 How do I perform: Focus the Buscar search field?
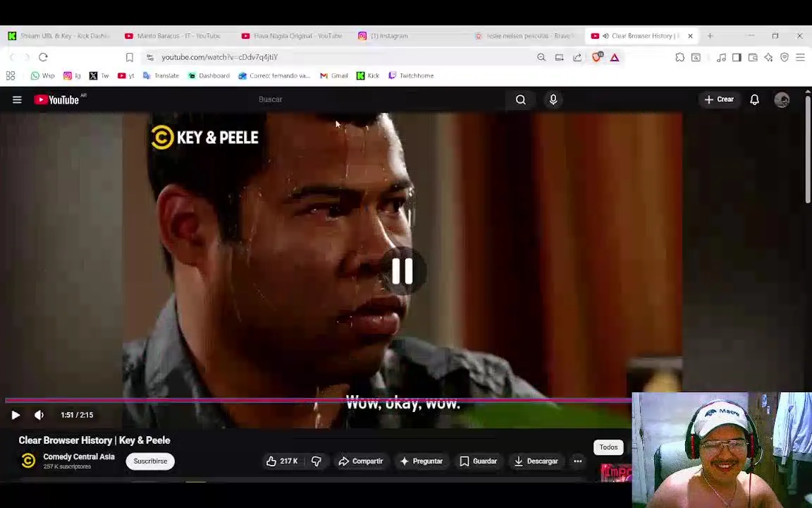[x=381, y=99]
